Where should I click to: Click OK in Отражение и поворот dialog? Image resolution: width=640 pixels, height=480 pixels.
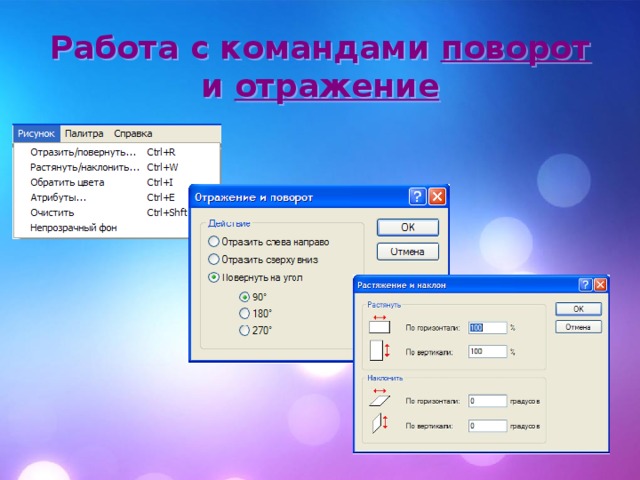[x=408, y=227]
